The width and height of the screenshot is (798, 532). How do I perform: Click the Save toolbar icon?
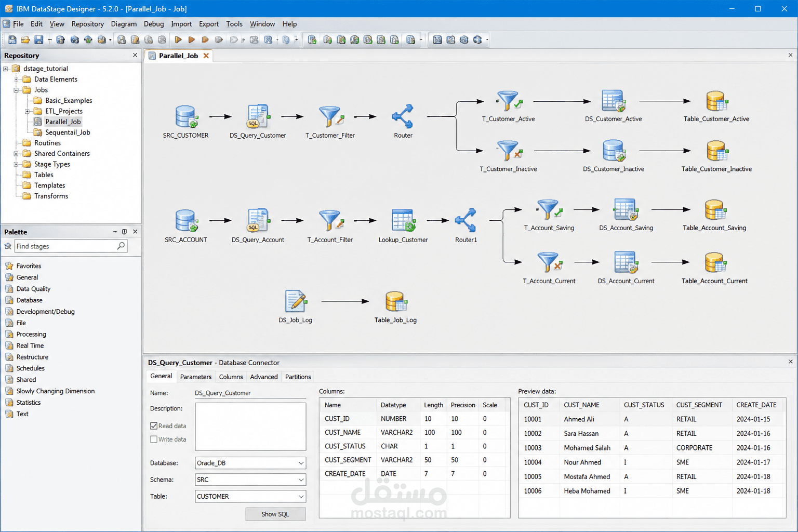pyautogui.click(x=38, y=39)
